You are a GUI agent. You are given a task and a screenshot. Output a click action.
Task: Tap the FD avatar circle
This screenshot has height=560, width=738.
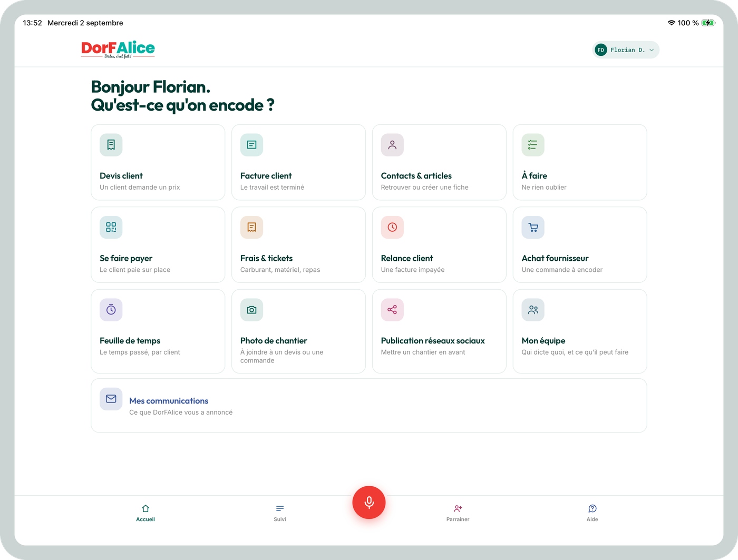601,50
